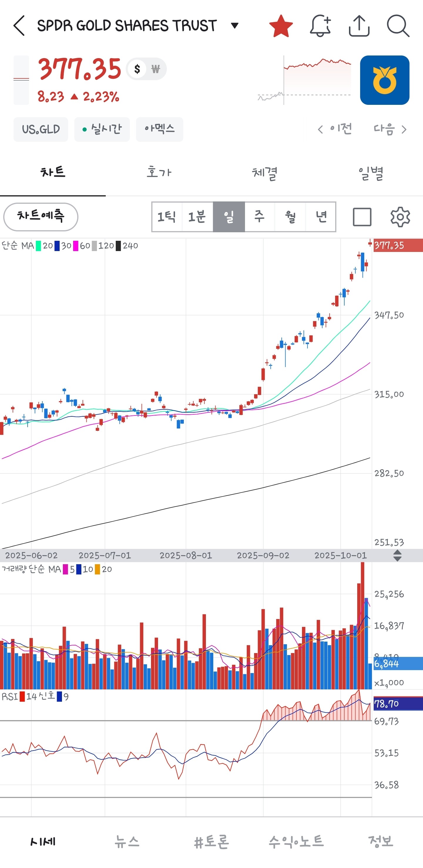The width and height of the screenshot is (423, 868).
Task: Tap the MA 20 green swatch
Action: (x=38, y=246)
